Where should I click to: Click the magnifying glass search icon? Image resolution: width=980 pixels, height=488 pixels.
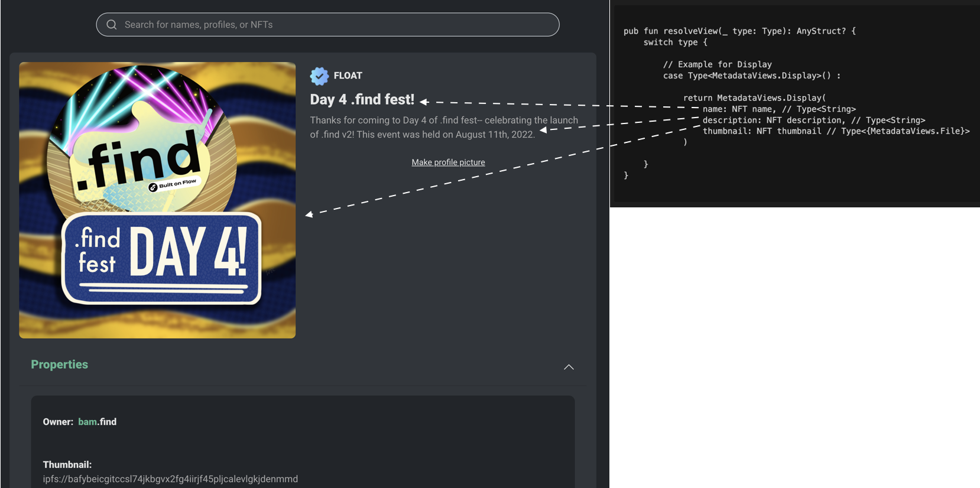[112, 25]
